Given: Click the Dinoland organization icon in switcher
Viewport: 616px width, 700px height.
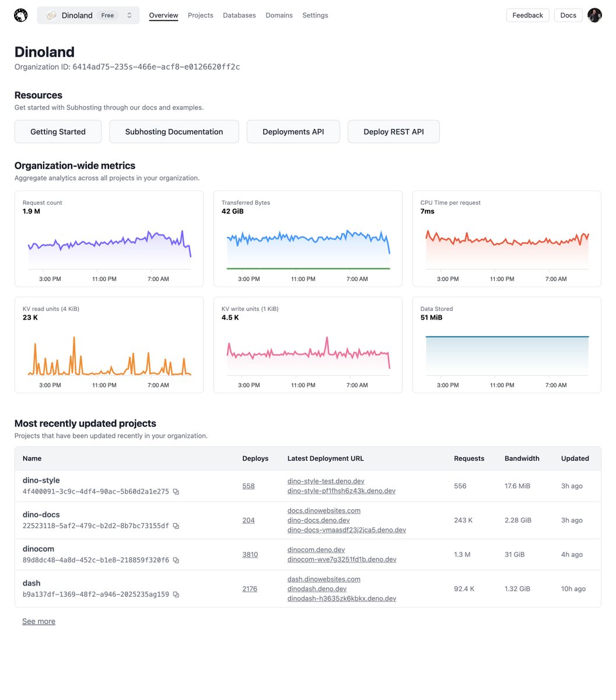Looking at the screenshot, I should 51,16.
